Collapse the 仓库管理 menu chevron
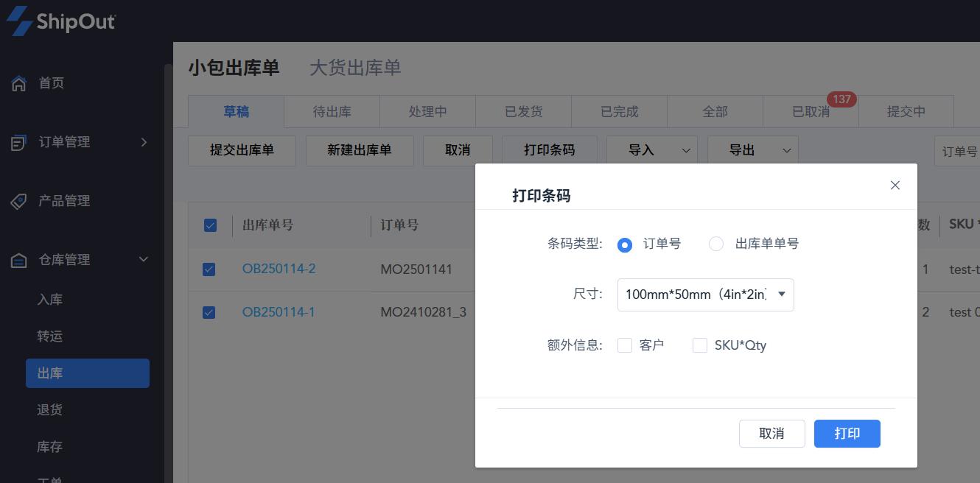The image size is (980, 483). click(144, 259)
